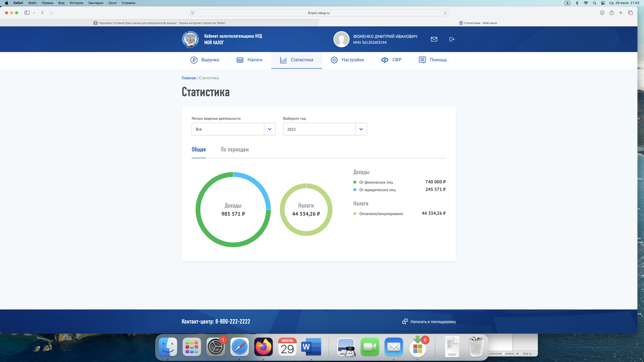This screenshot has height=362, width=644.
Task: Open Safari История menu
Action: pos(76,3)
